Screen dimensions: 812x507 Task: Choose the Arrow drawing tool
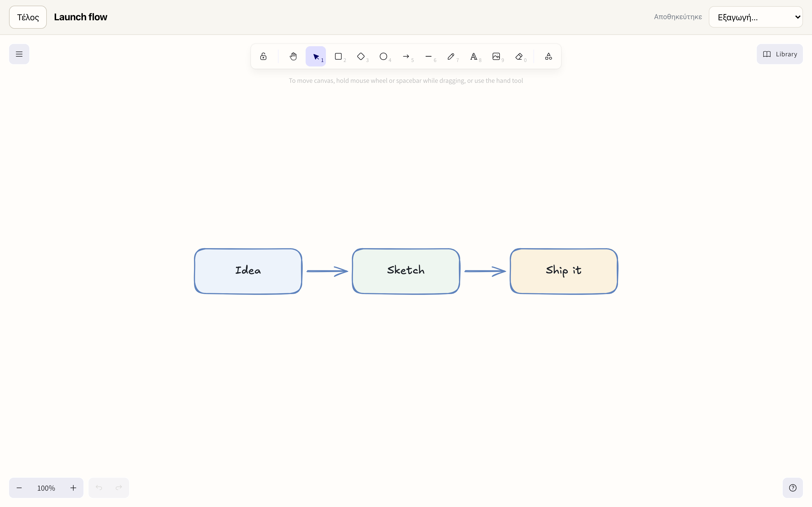pos(406,56)
